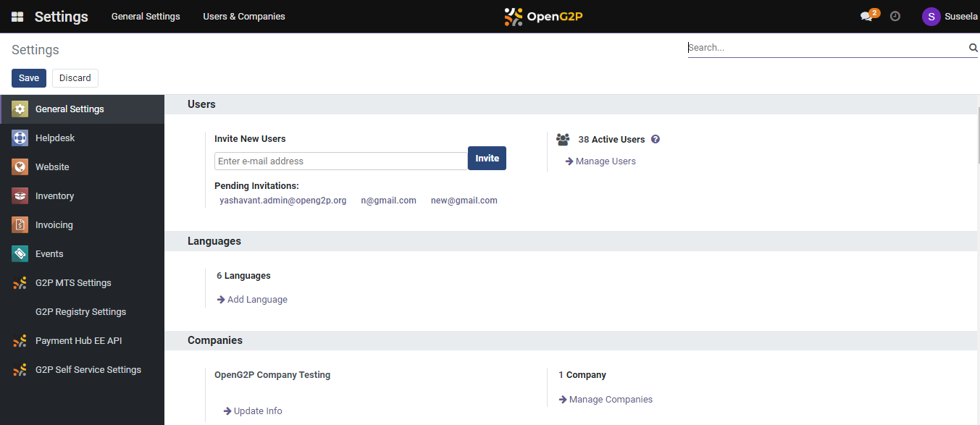The height and width of the screenshot is (425, 980).
Task: Open the General Settings top menu
Action: tap(146, 17)
